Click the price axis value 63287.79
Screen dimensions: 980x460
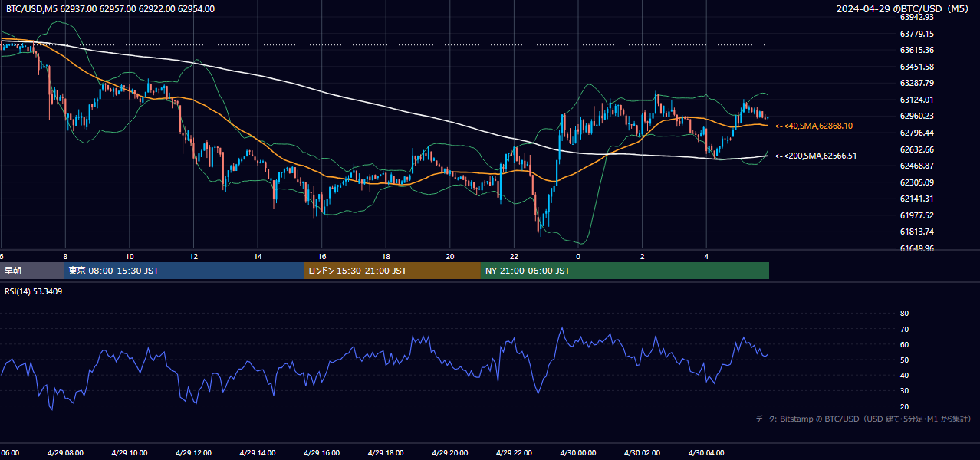point(916,83)
